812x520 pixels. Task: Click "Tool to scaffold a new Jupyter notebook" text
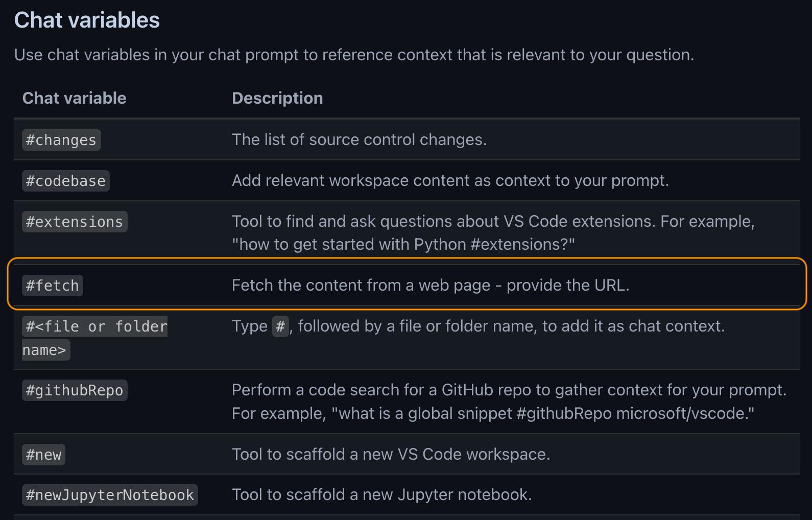[x=381, y=494]
